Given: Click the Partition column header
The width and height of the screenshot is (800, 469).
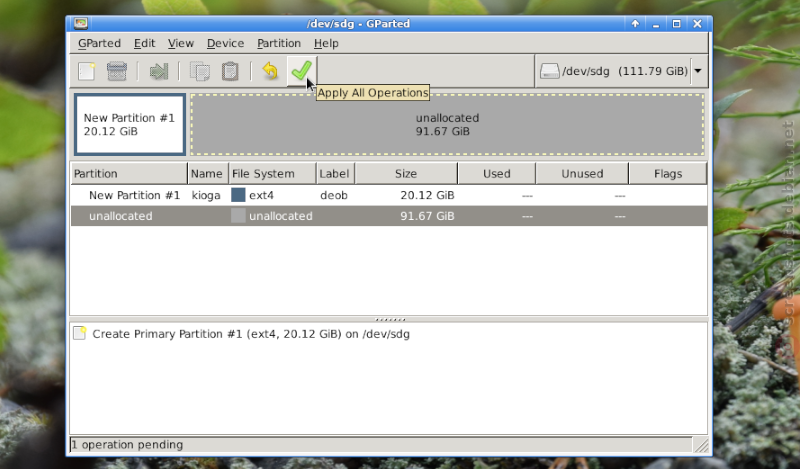Looking at the screenshot, I should point(129,174).
